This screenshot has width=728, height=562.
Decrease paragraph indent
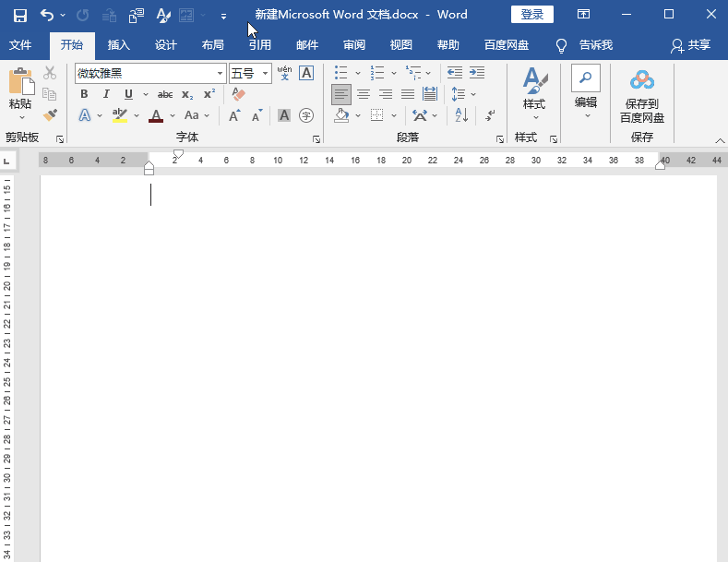[x=455, y=73]
